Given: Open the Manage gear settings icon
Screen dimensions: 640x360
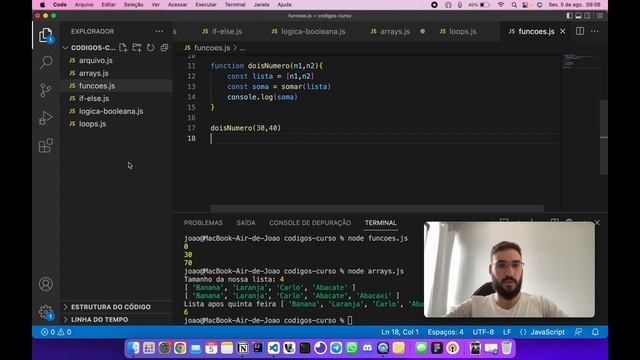Looking at the screenshot, I should coord(46,312).
